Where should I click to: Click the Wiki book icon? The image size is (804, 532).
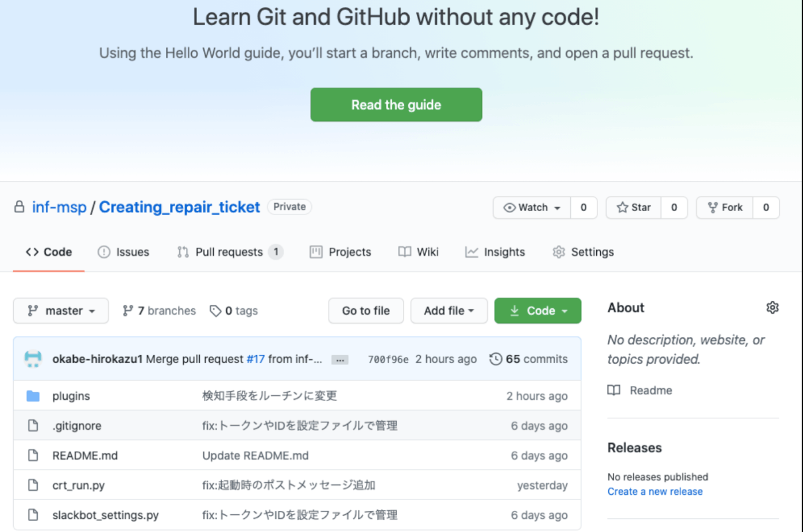point(405,252)
